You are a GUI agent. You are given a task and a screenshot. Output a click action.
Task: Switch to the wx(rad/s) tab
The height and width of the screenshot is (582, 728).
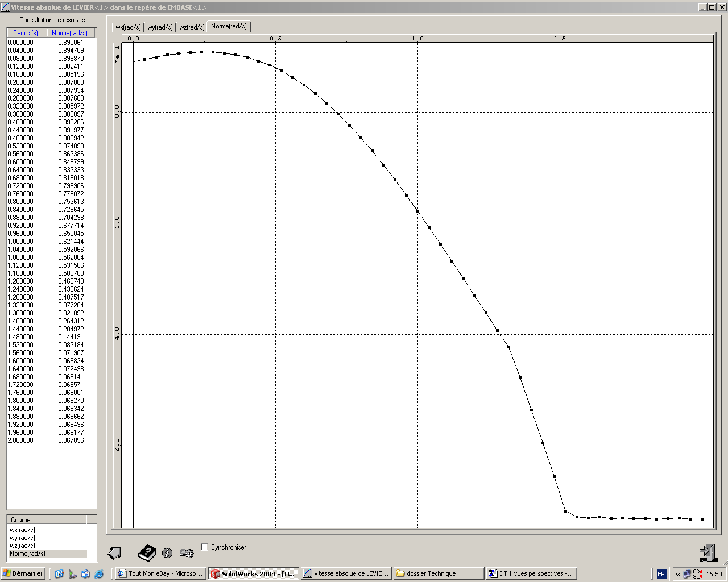[x=128, y=27]
